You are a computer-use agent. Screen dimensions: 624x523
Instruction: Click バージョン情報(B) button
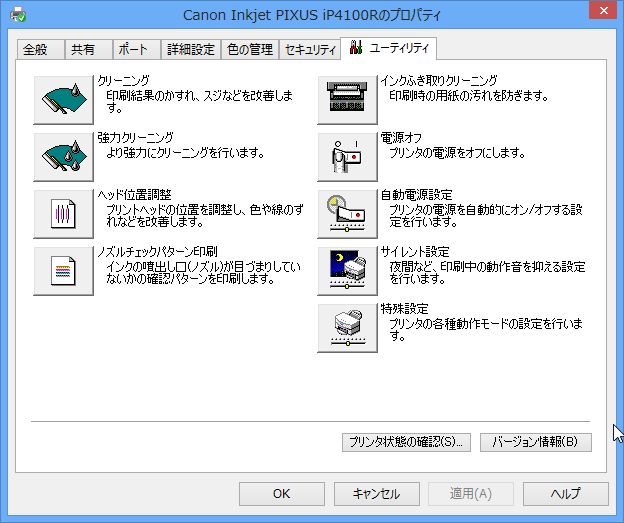[536, 442]
